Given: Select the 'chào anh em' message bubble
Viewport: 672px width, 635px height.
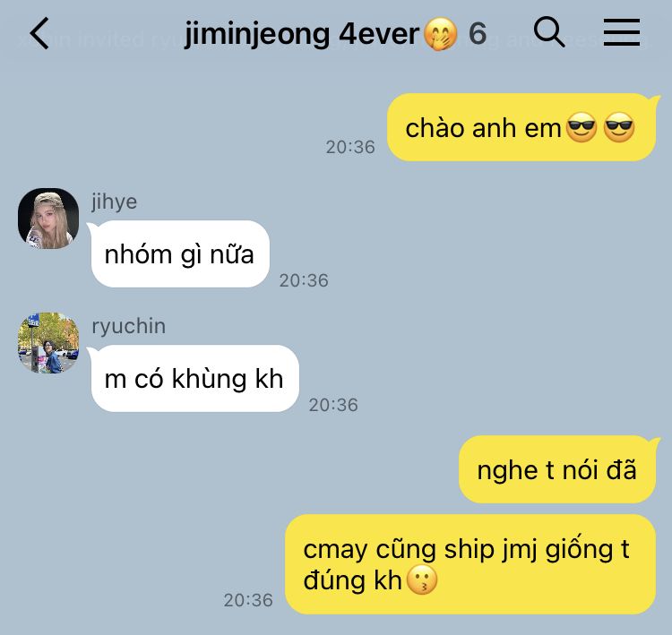Looking at the screenshot, I should point(521,127).
